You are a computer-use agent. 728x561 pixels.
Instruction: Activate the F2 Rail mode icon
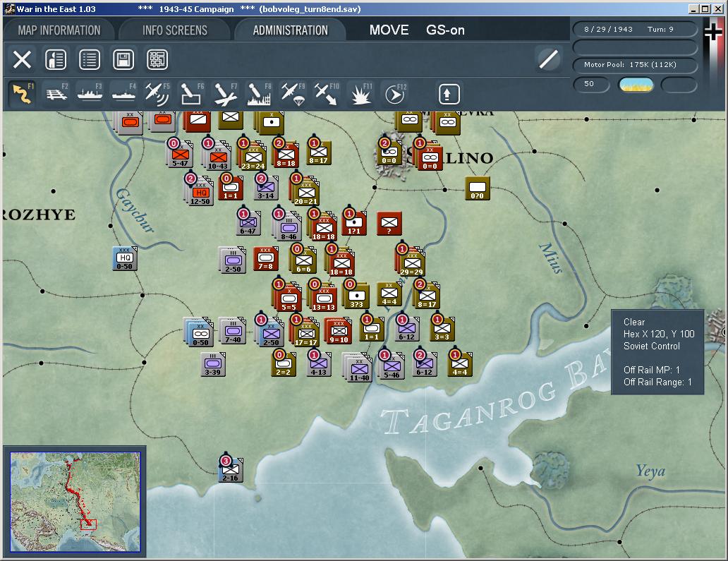56,93
